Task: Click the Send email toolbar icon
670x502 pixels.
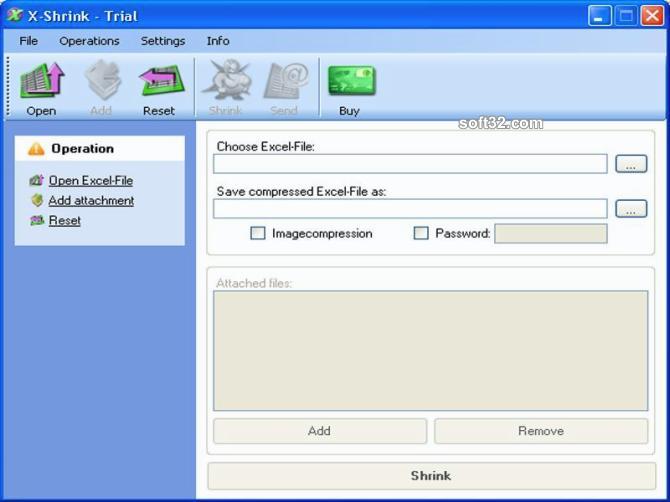Action: click(x=286, y=80)
